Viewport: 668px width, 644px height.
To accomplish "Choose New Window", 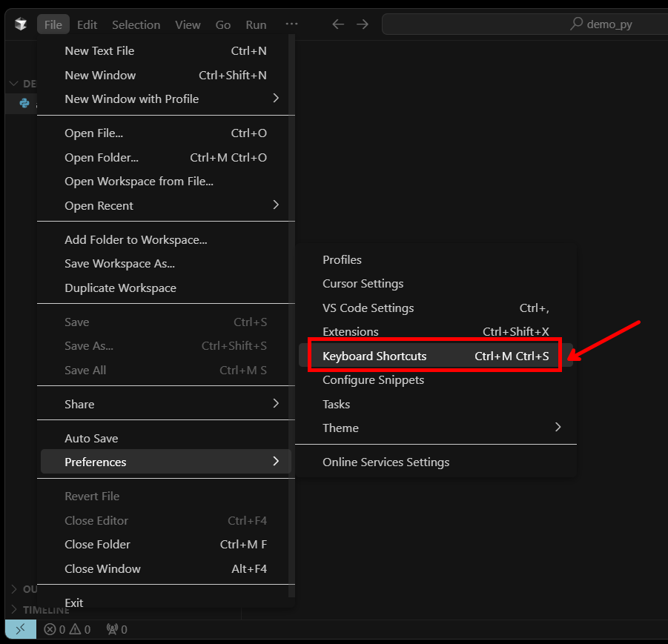I will pyautogui.click(x=166, y=76).
